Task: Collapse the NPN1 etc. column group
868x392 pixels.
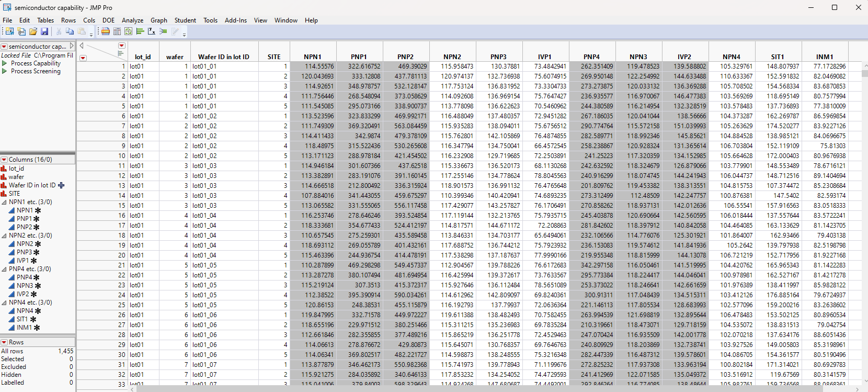Action: (4, 202)
